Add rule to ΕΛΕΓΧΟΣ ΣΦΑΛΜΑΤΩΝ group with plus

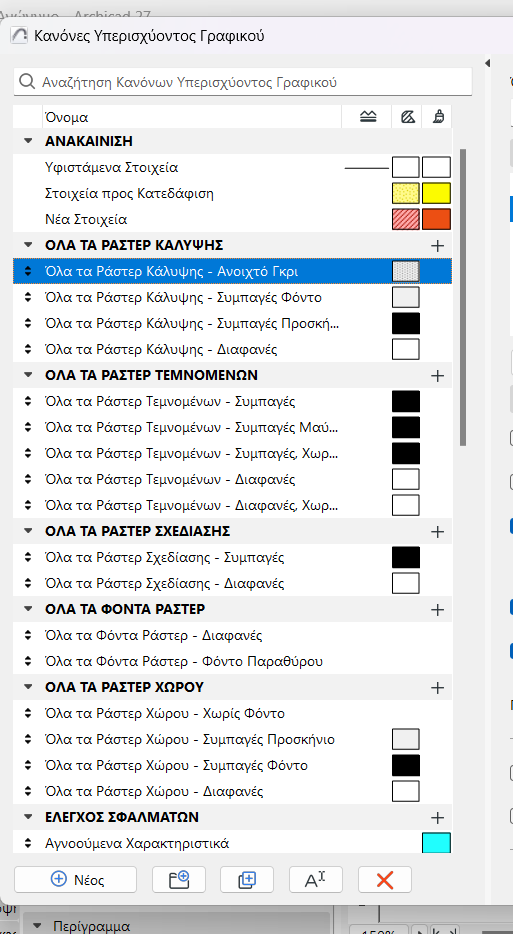[437, 817]
